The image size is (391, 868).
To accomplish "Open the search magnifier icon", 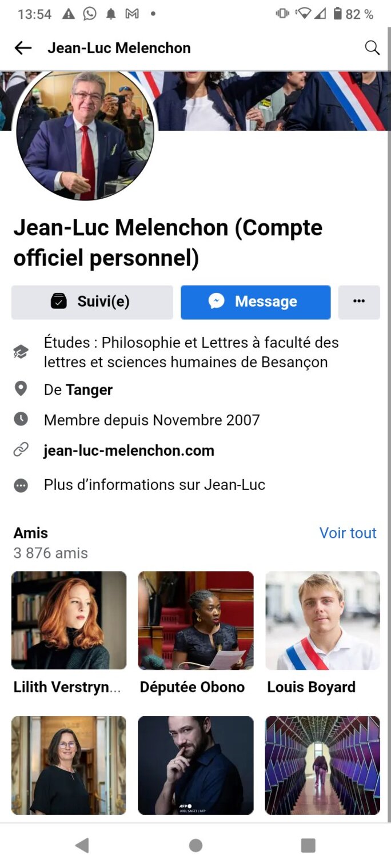I will [x=372, y=48].
